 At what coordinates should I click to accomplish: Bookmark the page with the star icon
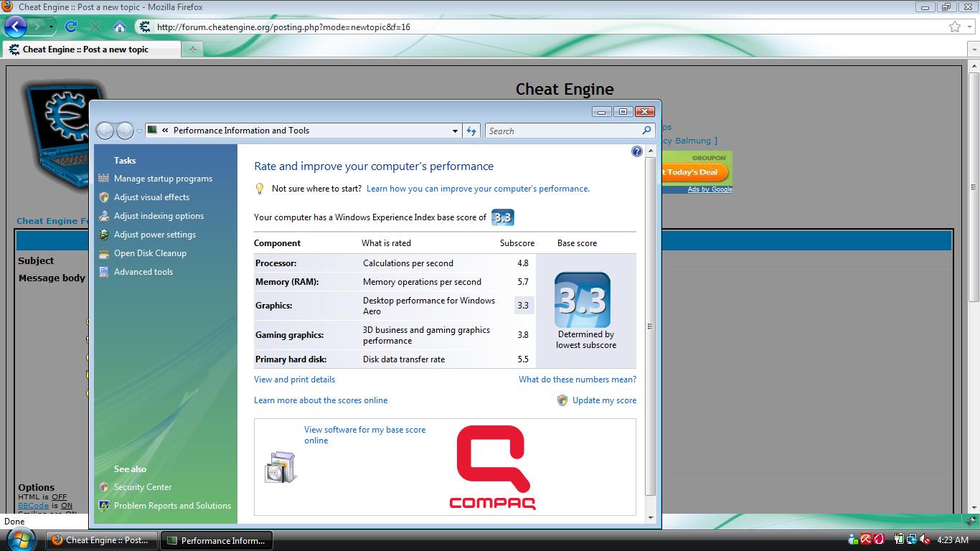(955, 27)
